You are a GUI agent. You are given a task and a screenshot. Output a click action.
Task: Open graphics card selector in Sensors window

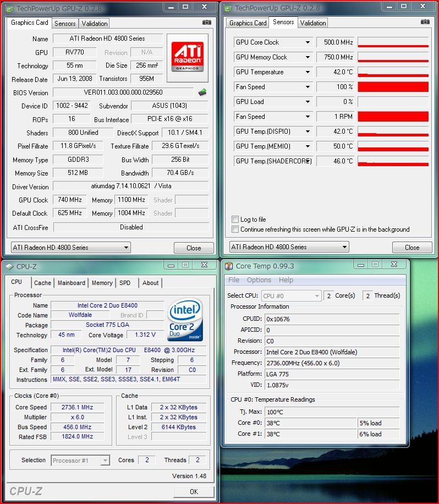(289, 247)
